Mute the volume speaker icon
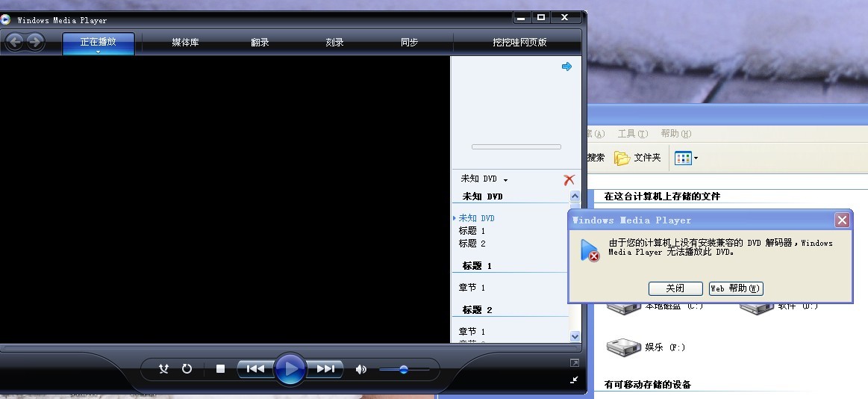Image resolution: width=868 pixels, height=399 pixels. (x=361, y=369)
